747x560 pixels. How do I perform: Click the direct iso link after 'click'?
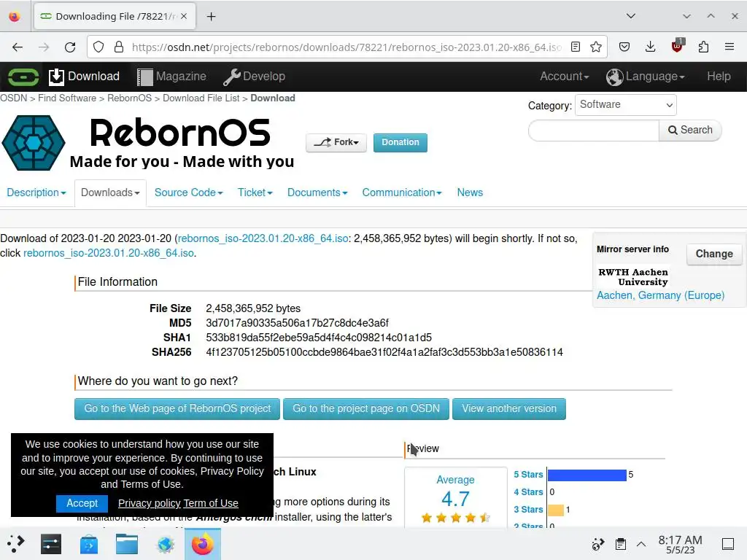coord(109,253)
